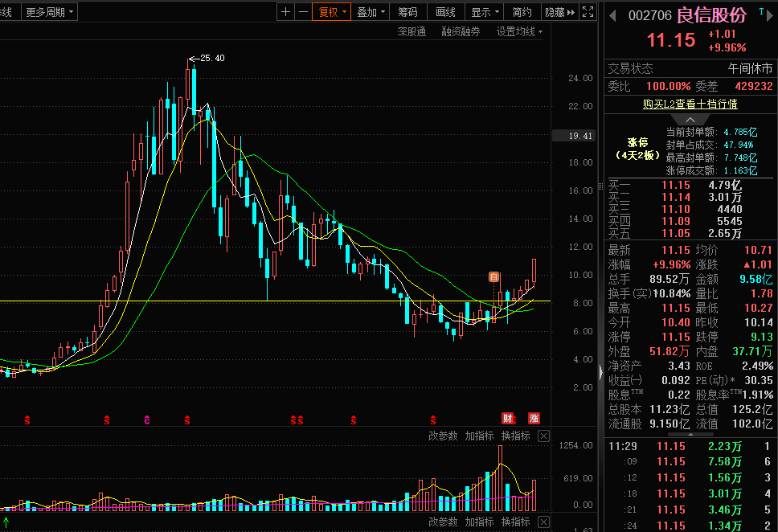
Task: Go to previous stock with left arrow
Action: click(612, 16)
